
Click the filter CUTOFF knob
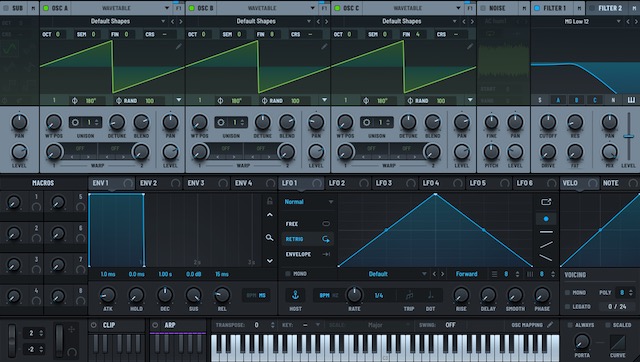548,122
